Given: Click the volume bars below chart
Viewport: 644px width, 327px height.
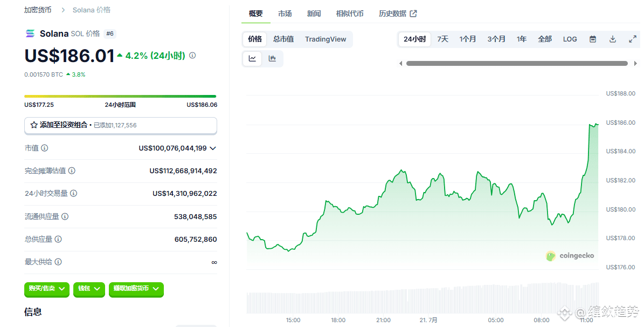Looking at the screenshot, I should click(x=423, y=299).
